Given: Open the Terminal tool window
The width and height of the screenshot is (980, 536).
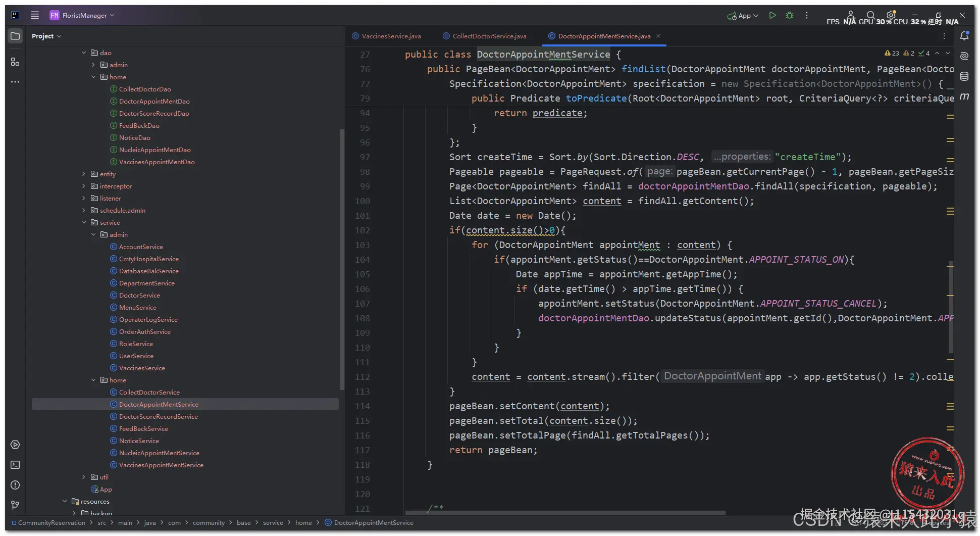Looking at the screenshot, I should 15,465.
